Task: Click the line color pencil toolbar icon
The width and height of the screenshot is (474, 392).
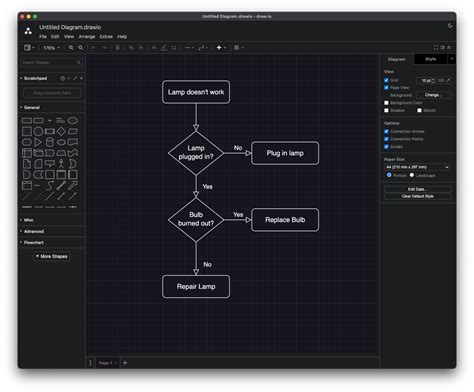Action: click(164, 48)
